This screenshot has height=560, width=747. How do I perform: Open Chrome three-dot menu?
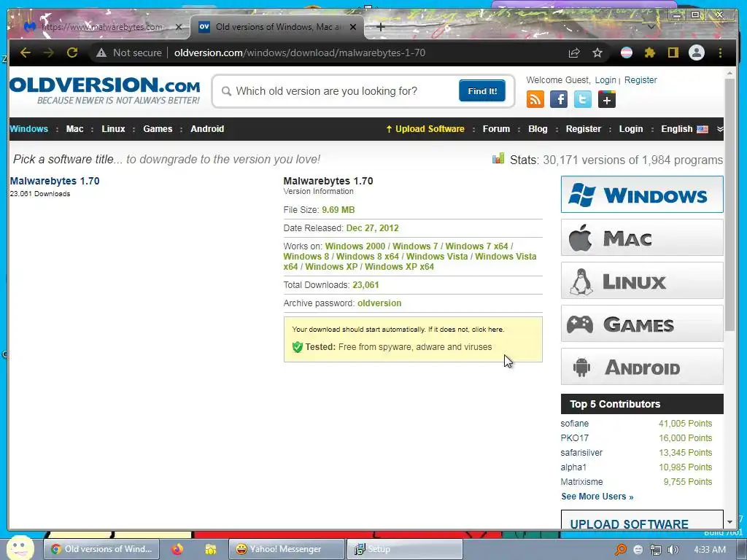pyautogui.click(x=720, y=52)
